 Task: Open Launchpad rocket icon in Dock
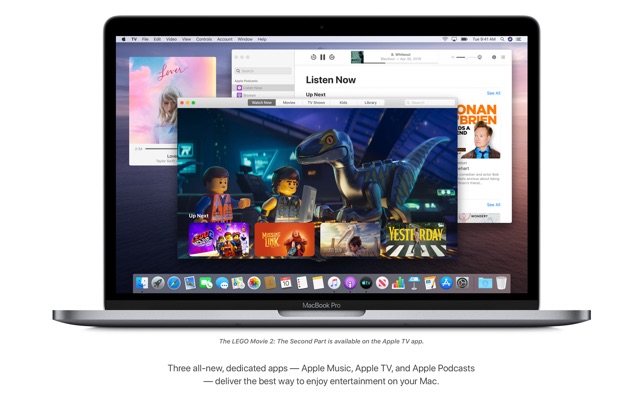158,283
